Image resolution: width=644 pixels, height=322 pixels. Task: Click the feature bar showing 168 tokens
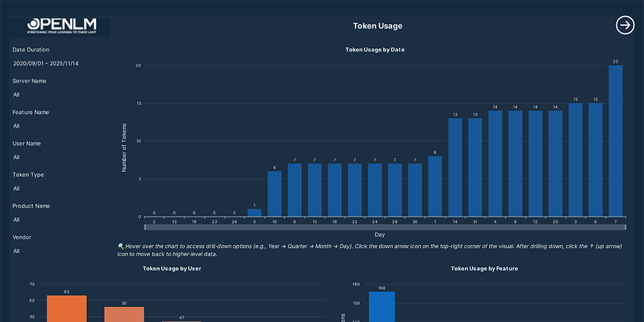click(x=381, y=307)
